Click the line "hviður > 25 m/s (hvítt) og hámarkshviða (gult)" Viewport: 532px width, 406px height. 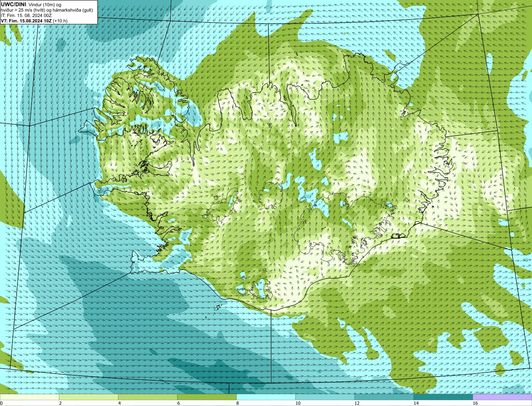(x=47, y=10)
